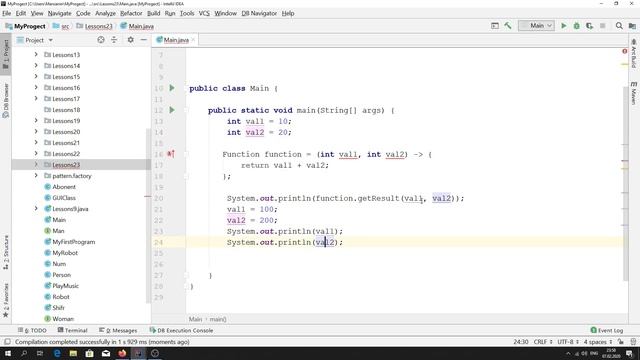The image size is (640, 360).
Task: Open Windows search in taskbar
Action: coord(24,353)
